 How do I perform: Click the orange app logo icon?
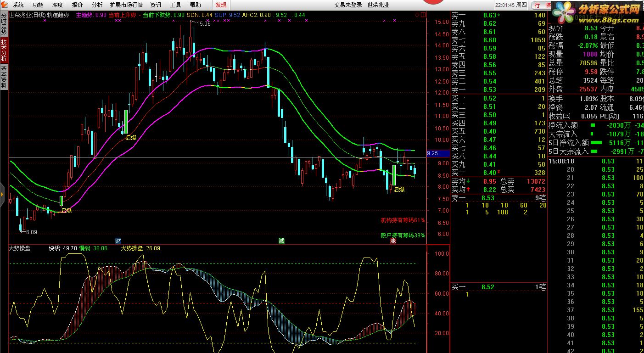[5, 5]
